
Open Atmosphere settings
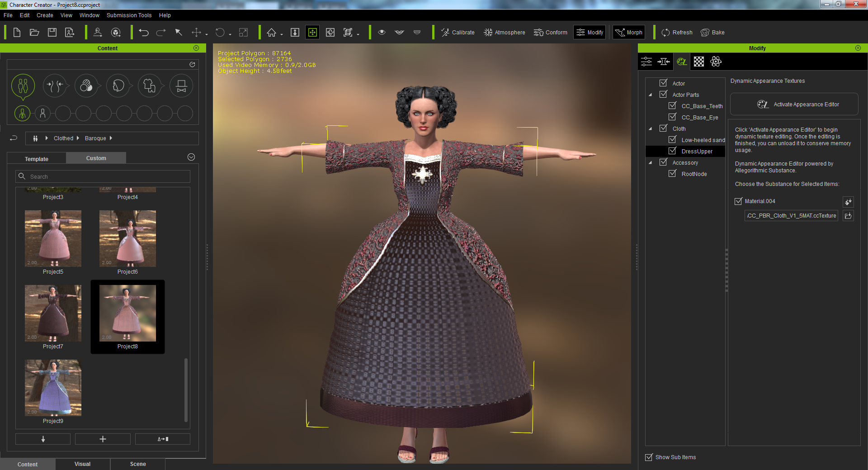point(504,33)
